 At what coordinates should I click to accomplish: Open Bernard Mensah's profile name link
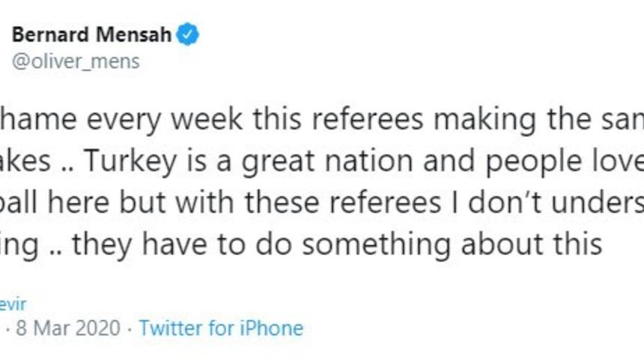coord(91,34)
